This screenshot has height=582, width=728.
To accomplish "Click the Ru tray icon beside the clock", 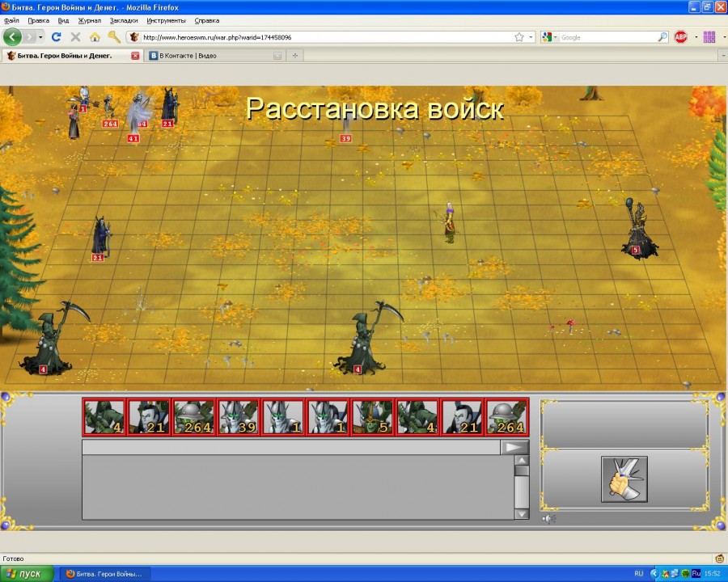I will (696, 574).
